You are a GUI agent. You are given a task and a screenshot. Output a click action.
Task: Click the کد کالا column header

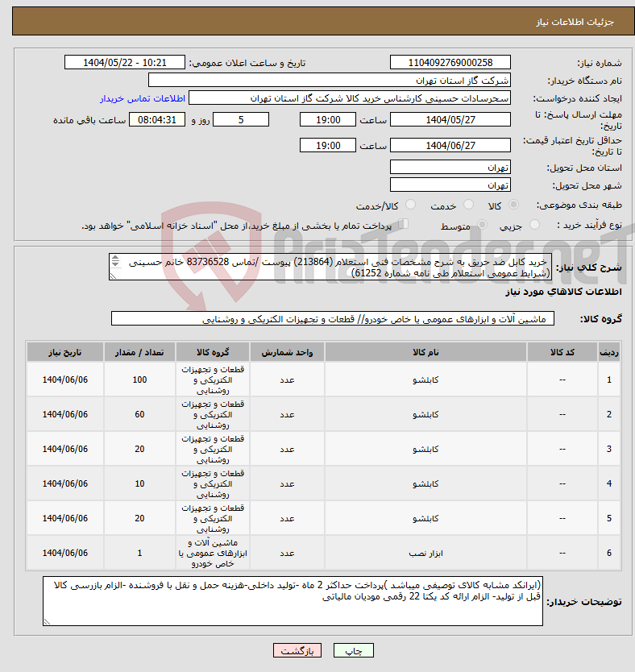562,352
